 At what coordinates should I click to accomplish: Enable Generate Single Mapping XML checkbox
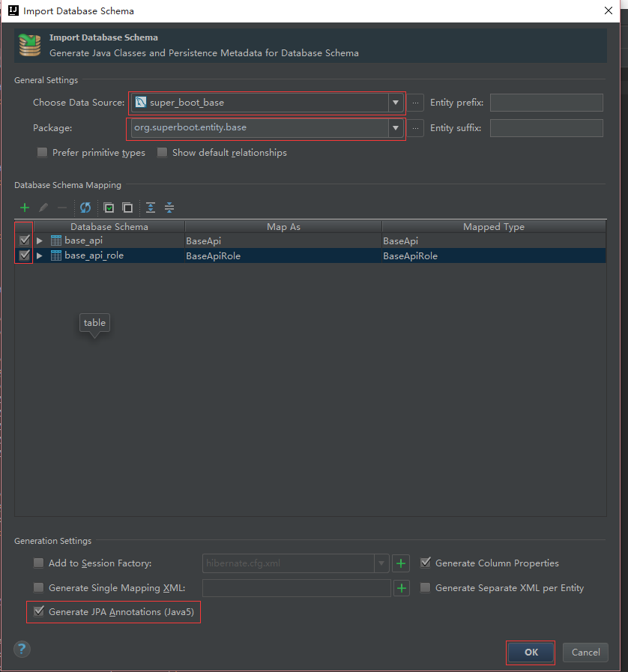tap(38, 587)
